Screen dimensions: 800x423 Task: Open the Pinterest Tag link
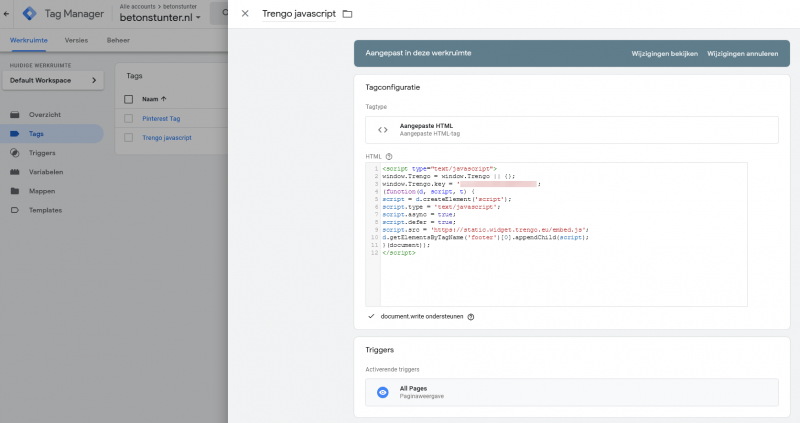(161, 118)
